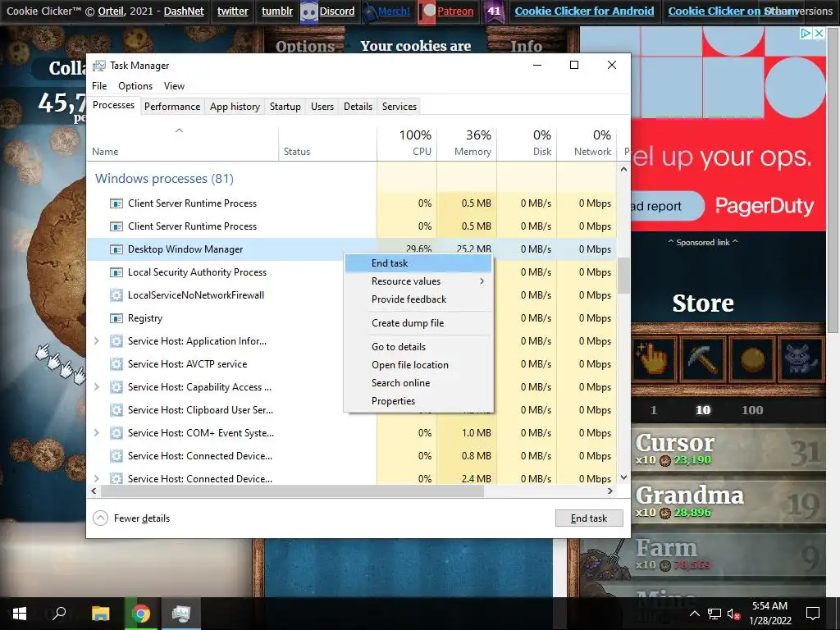Open Task Manager File menu
This screenshot has height=630, width=840.
click(99, 86)
